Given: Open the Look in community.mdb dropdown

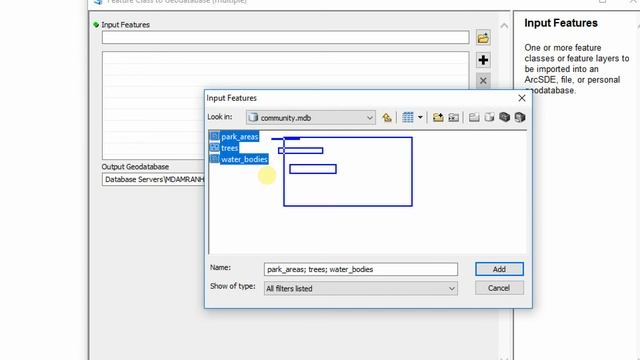Looking at the screenshot, I should pos(311,118).
